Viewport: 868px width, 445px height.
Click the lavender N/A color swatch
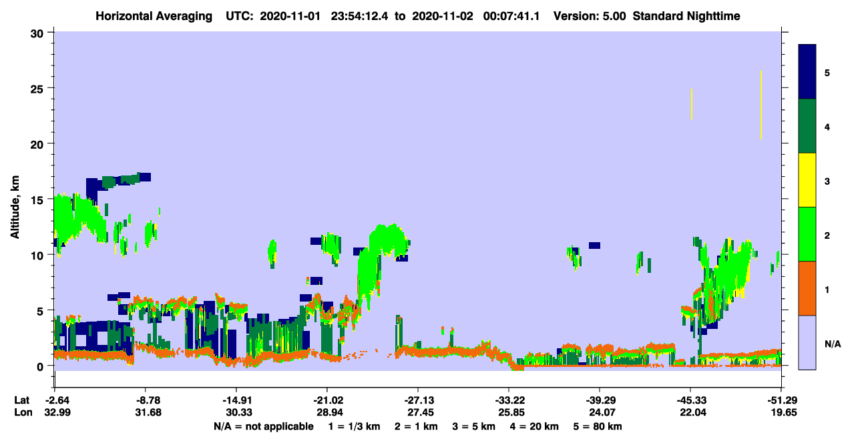coord(807,342)
